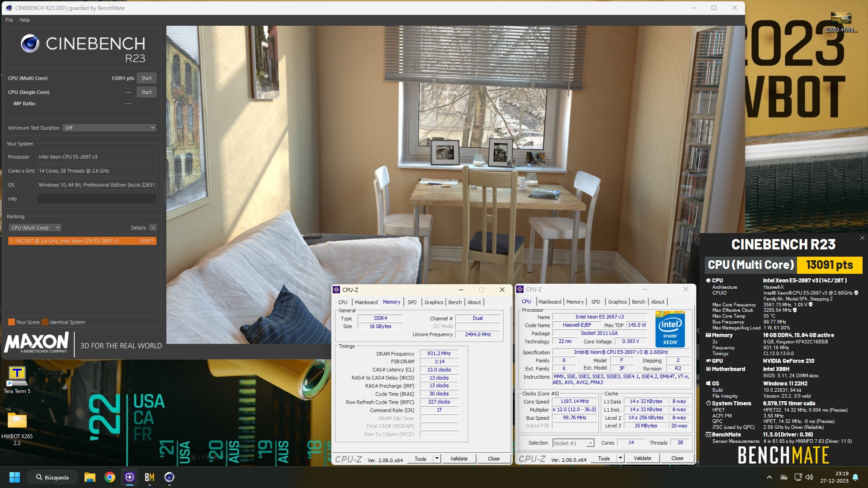Open Graphics tab in Memory CPU-Z window

(434, 302)
